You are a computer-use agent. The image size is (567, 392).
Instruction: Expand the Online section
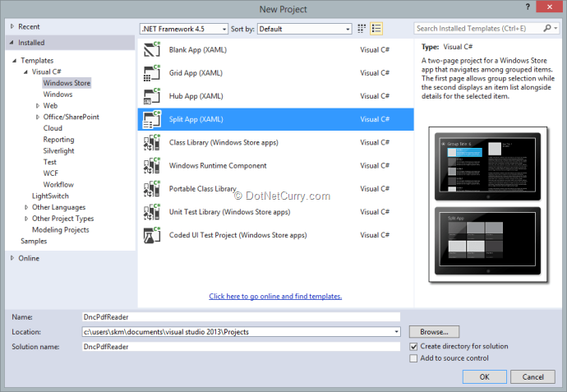12,258
